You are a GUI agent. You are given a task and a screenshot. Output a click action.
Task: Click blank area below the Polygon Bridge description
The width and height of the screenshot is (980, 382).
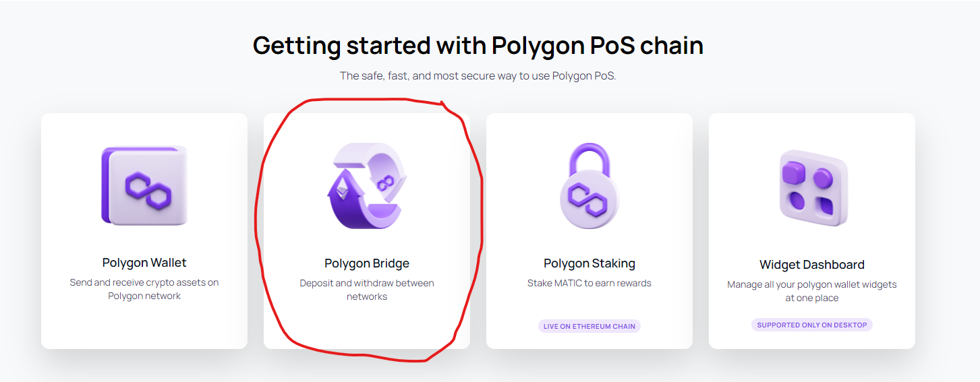click(367, 327)
